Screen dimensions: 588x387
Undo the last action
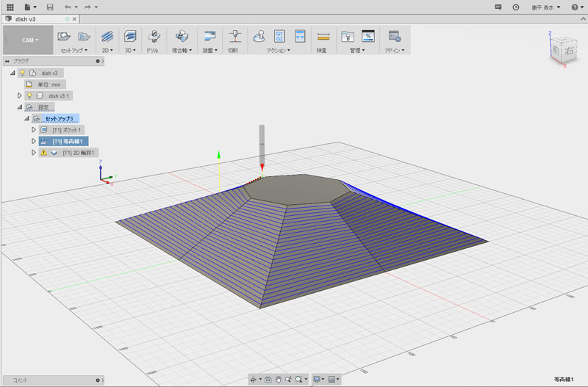pos(68,7)
